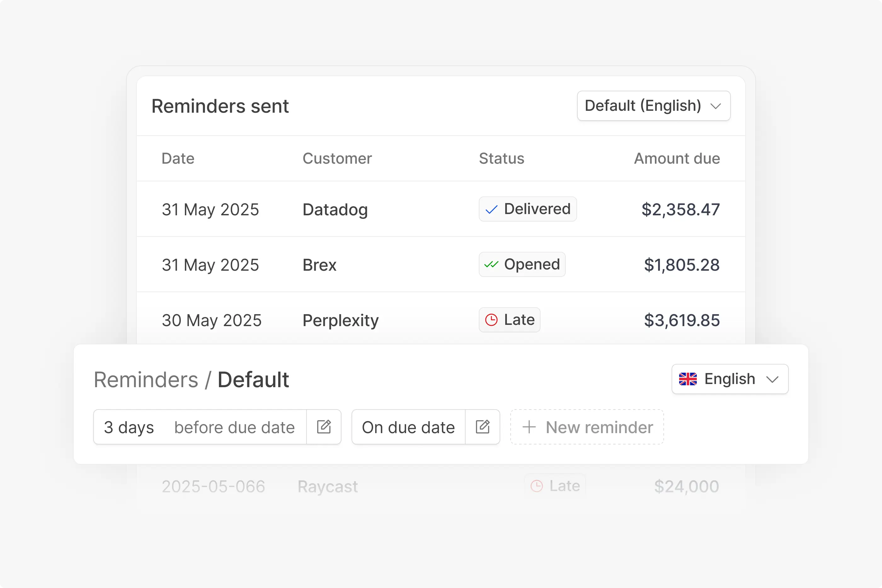Edit the 3 days before reminder
The height and width of the screenshot is (588, 882).
point(324,427)
